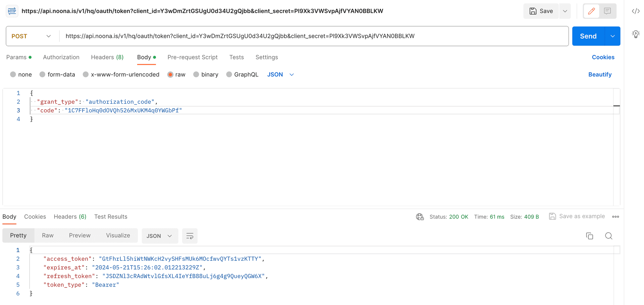Expand the Send button dropdown arrow

(x=613, y=36)
